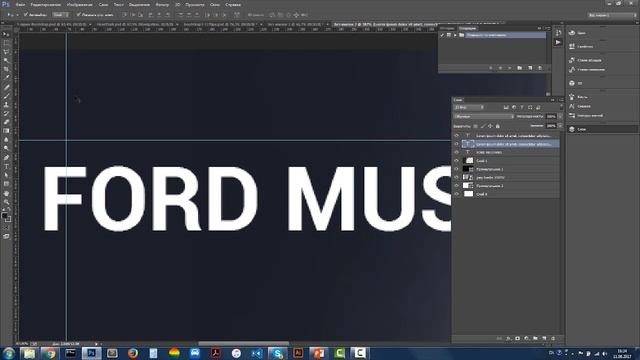
Task: Click the foreground color swatch
Action: click(4, 215)
